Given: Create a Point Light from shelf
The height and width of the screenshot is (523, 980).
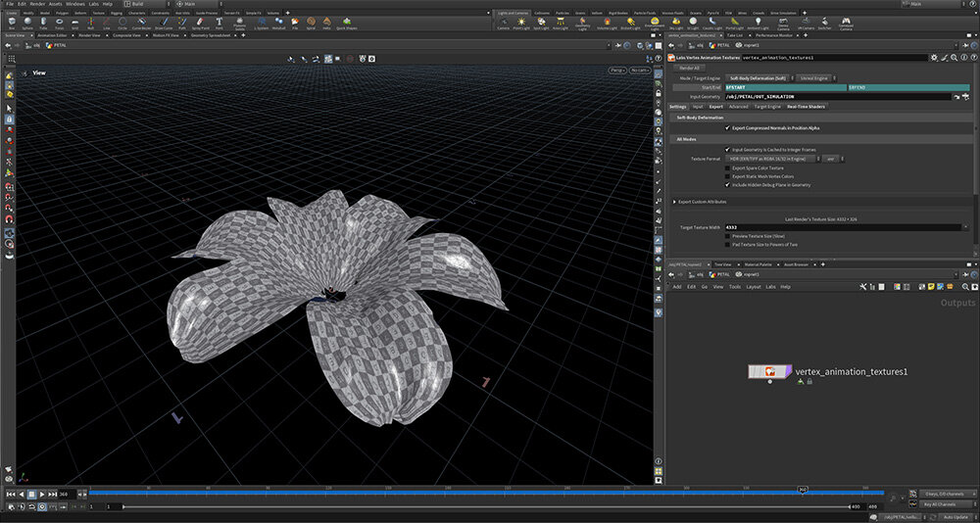Looking at the screenshot, I should (x=523, y=23).
